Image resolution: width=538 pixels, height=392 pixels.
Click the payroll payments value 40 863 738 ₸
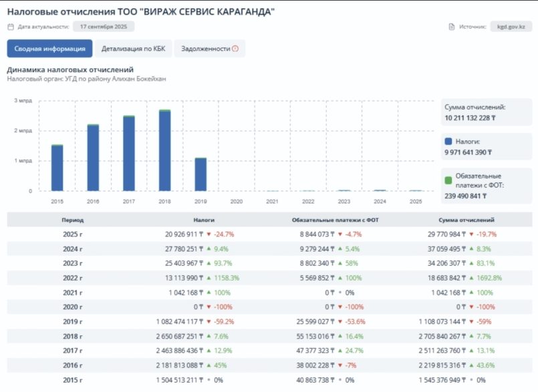coord(315,380)
